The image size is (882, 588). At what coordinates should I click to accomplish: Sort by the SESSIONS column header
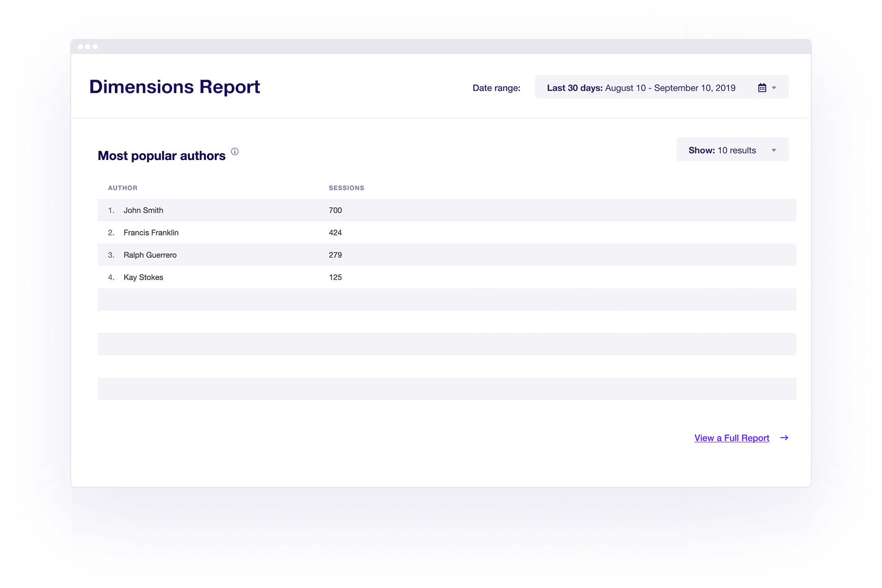(x=346, y=188)
